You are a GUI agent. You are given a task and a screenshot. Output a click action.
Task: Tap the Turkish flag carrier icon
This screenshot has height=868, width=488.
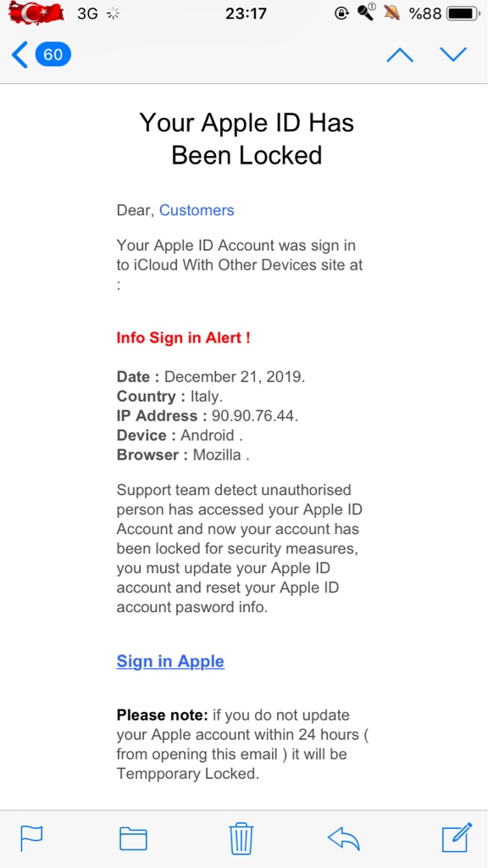click(x=36, y=12)
